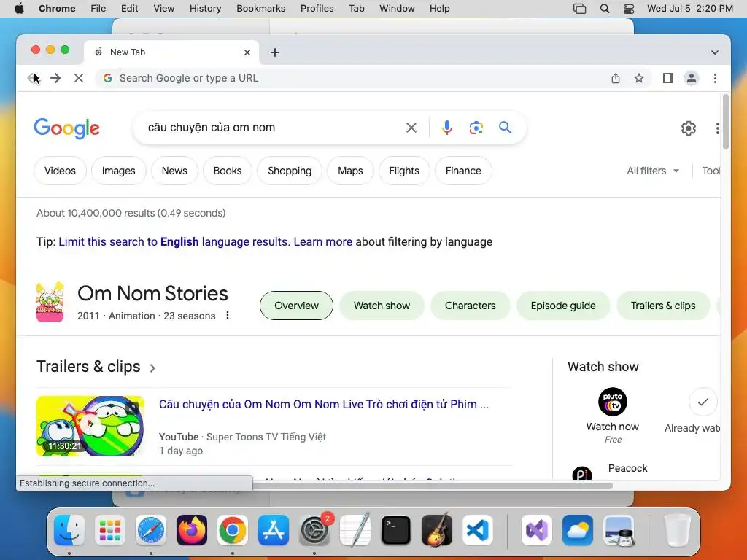747x560 pixels.
Task: Expand the All filters dropdown
Action: coord(653,171)
